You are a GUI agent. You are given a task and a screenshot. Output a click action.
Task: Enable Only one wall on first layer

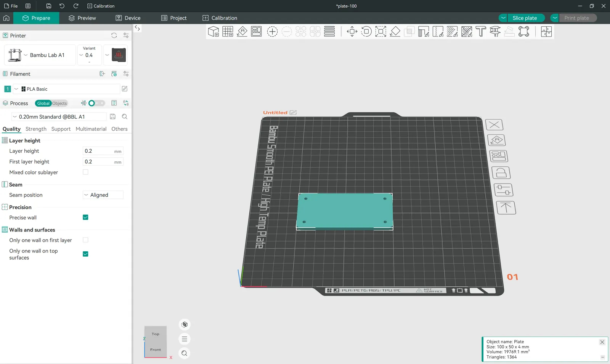coord(85,240)
